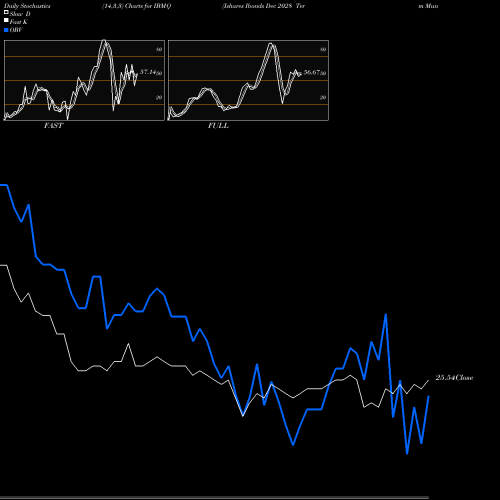Click the FULL chart label
The height and width of the screenshot is (500, 500).
(218, 126)
